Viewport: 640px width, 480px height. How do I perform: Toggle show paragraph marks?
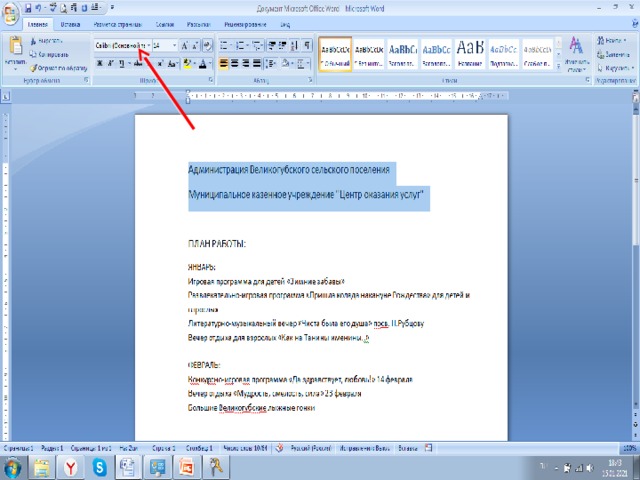tap(308, 46)
